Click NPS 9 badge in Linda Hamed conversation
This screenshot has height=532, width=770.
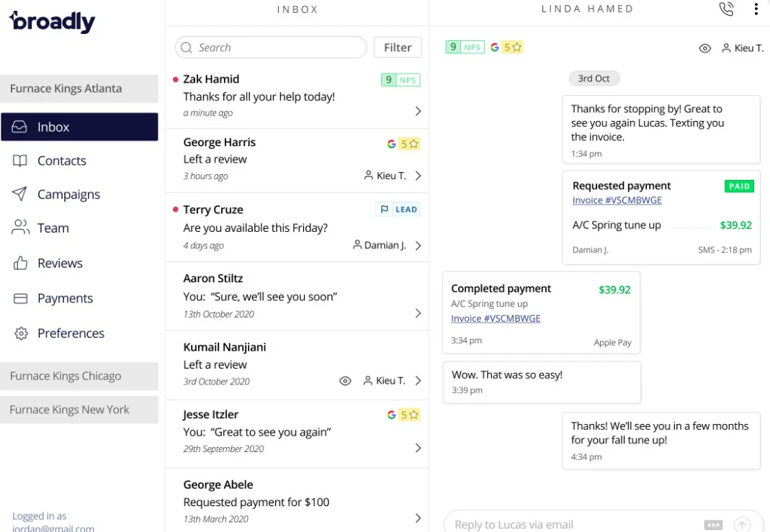[x=465, y=47]
